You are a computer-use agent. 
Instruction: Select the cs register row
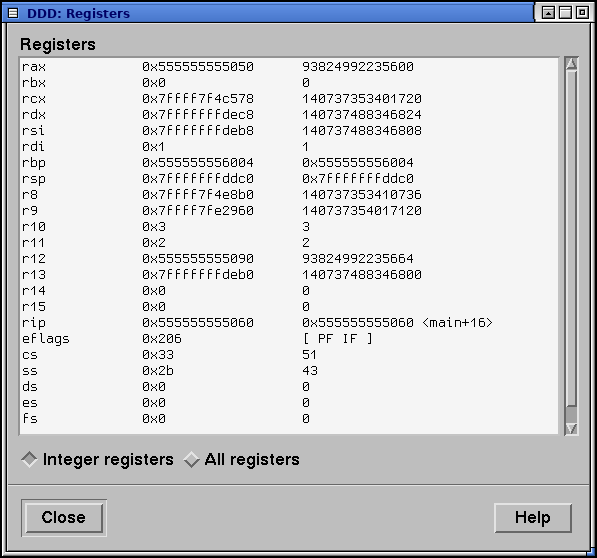pyautogui.click(x=289, y=354)
